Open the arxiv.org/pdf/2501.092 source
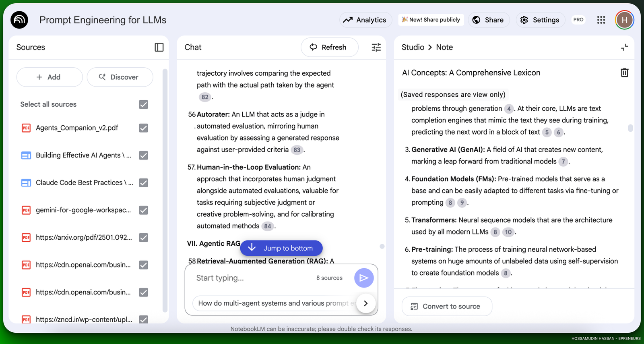Image resolution: width=644 pixels, height=344 pixels. pyautogui.click(x=84, y=237)
